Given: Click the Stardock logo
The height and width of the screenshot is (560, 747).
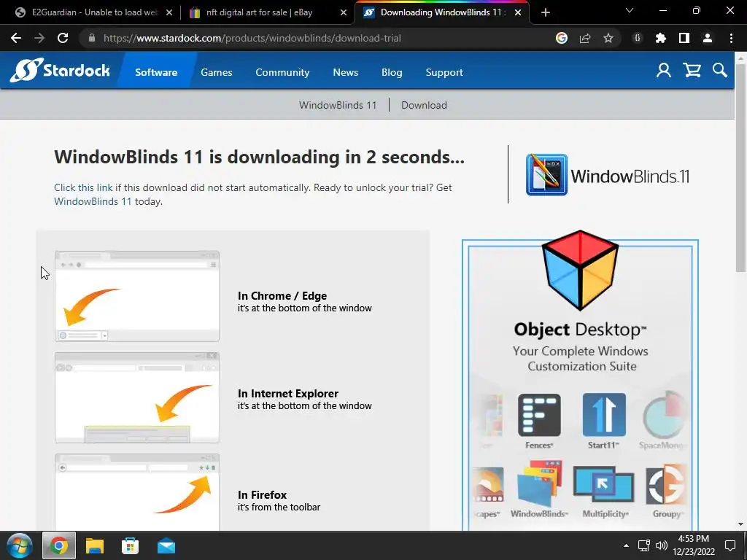Looking at the screenshot, I should (x=60, y=71).
